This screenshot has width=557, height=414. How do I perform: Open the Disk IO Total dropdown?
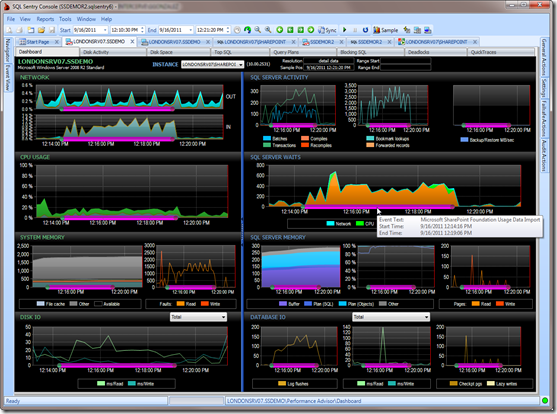click(x=198, y=317)
